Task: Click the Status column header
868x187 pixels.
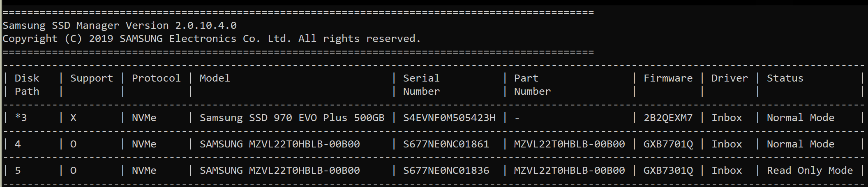Action: (785, 78)
